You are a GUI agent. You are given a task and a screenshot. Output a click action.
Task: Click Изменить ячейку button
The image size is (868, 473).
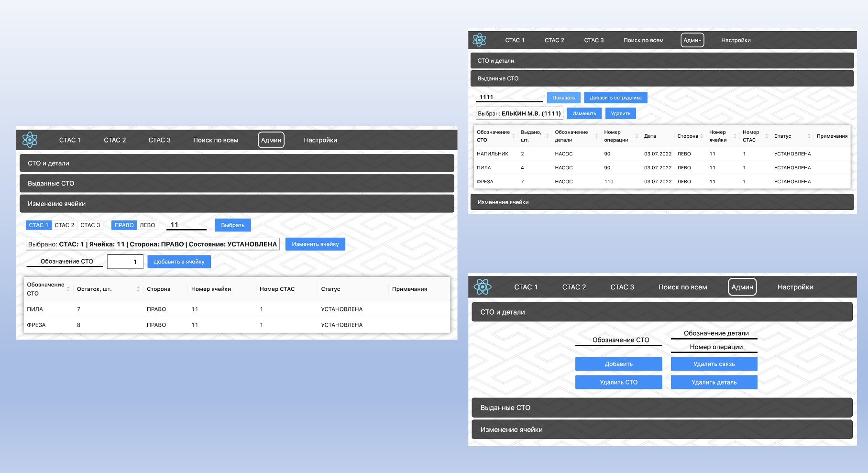tap(315, 244)
